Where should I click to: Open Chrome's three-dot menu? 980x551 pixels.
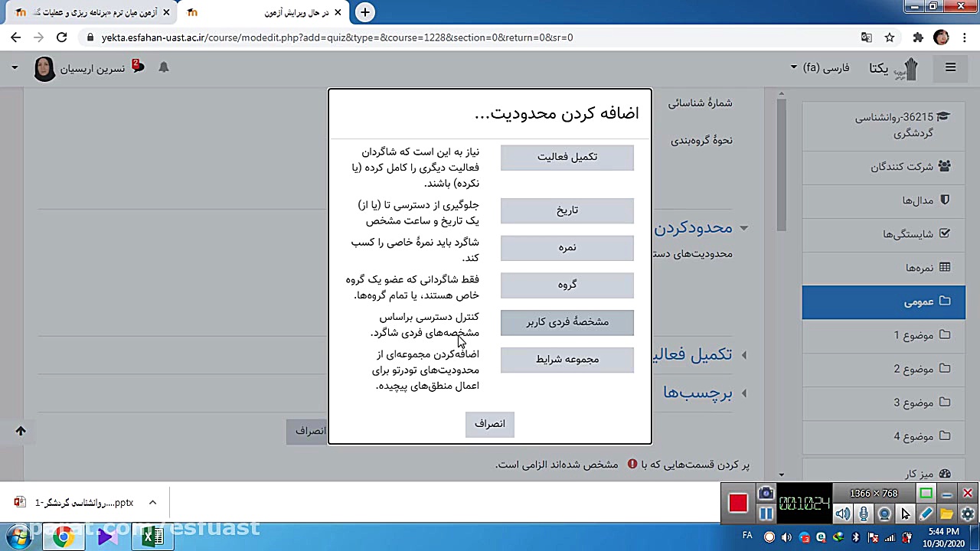pos(963,37)
